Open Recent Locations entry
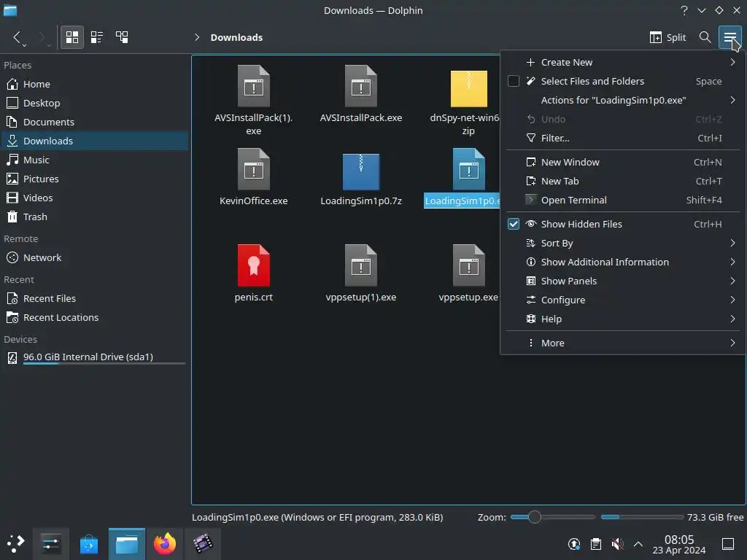Image resolution: width=747 pixels, height=560 pixels. click(x=96, y=318)
